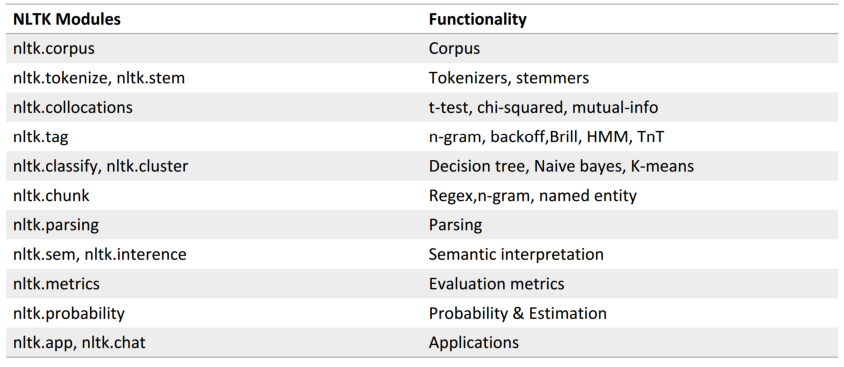
Task: Select Decision tree, Naive bayes, K-means text
Action: (x=561, y=166)
